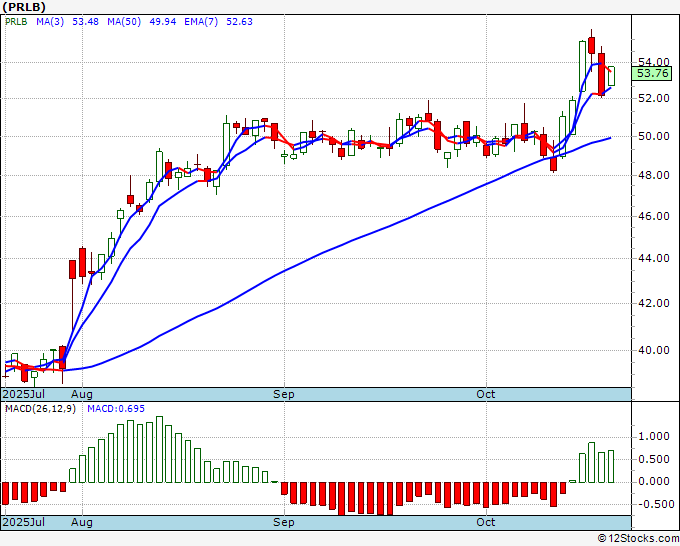Click the tallest green MACD bar in August
This screenshot has height=546, width=680.
159,449
